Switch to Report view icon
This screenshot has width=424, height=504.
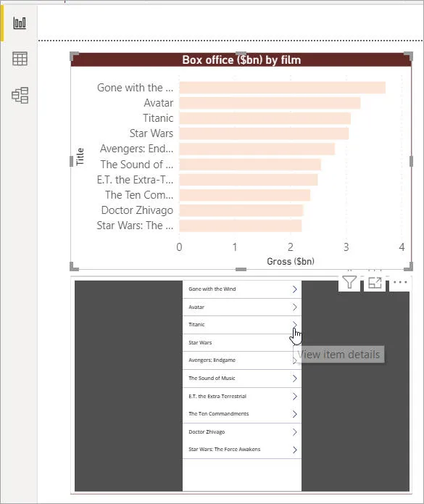[x=20, y=22]
